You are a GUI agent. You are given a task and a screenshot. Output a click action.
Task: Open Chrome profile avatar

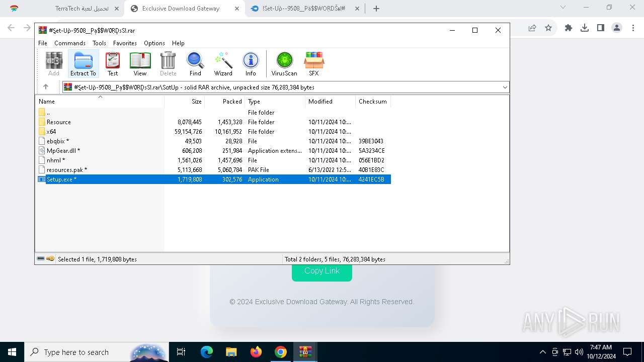[x=617, y=28]
